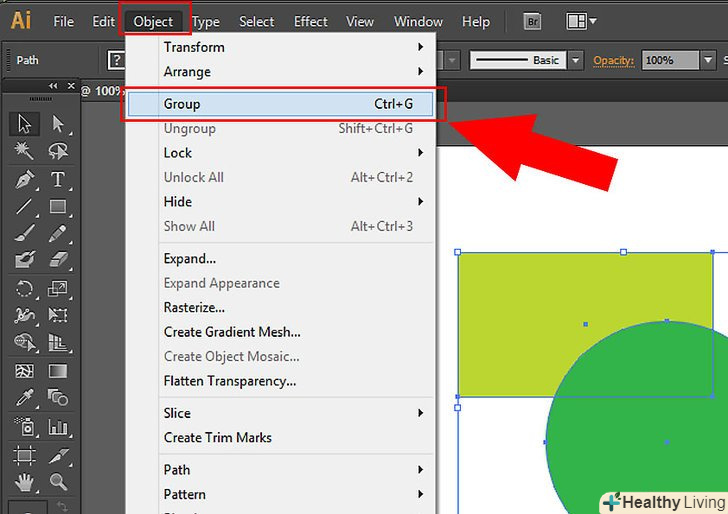Select the Perspective Grid tool
Image resolution: width=728 pixels, height=514 pixels.
[58, 343]
